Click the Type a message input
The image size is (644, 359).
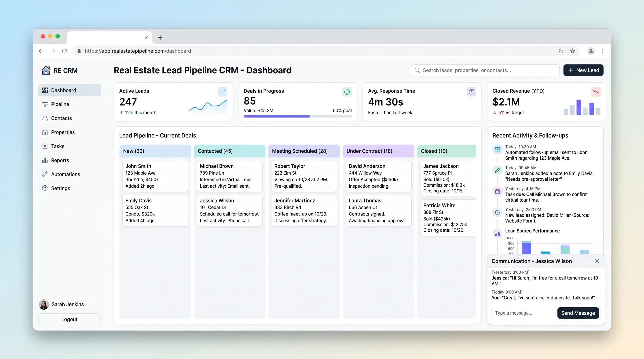[524, 313]
